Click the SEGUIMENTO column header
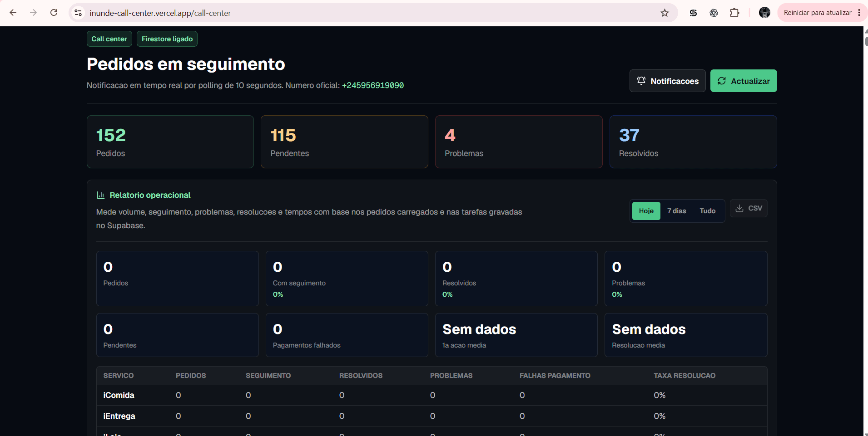 tap(268, 376)
